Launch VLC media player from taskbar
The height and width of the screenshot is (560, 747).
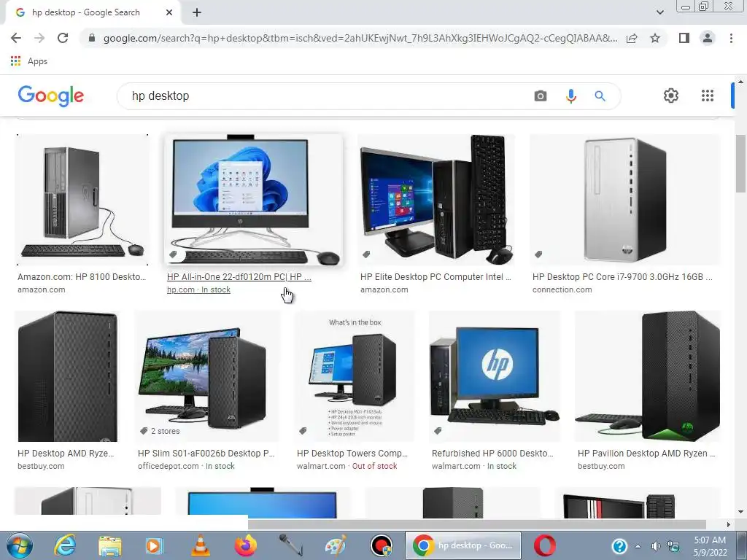[201, 545]
